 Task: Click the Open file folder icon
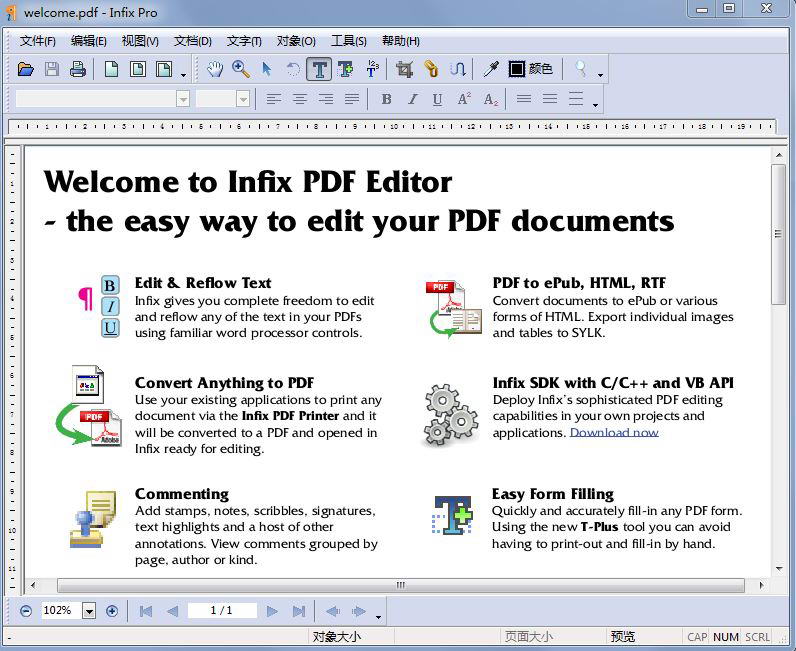[x=25, y=69]
